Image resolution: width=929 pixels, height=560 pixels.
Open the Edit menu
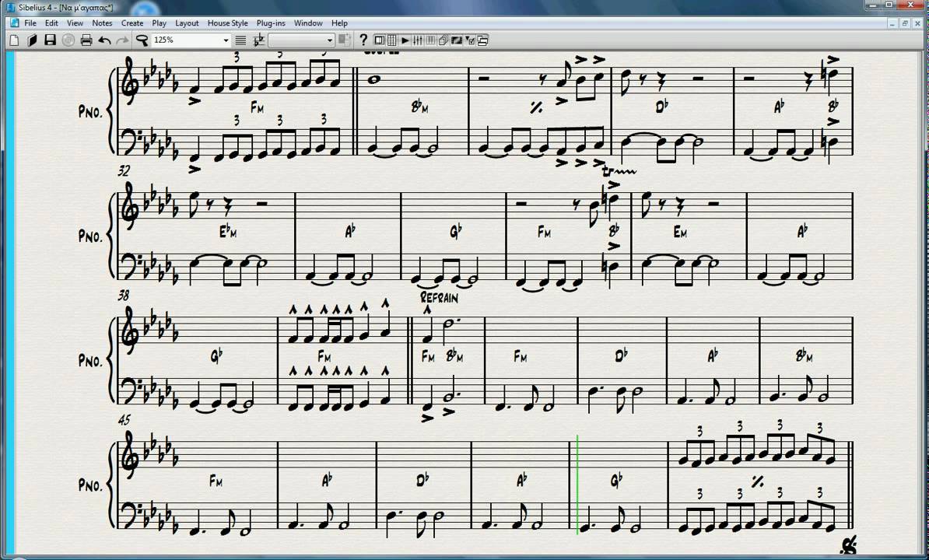[51, 23]
